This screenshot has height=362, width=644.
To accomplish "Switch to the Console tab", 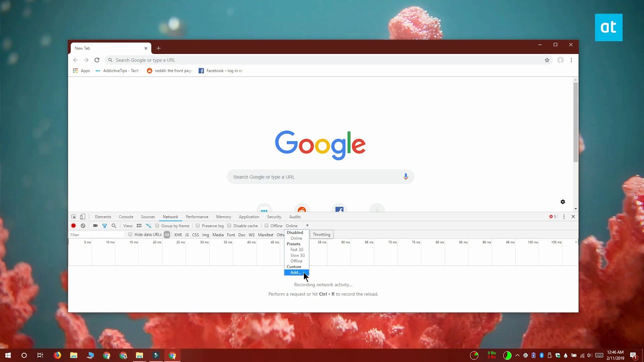I will pos(126,217).
